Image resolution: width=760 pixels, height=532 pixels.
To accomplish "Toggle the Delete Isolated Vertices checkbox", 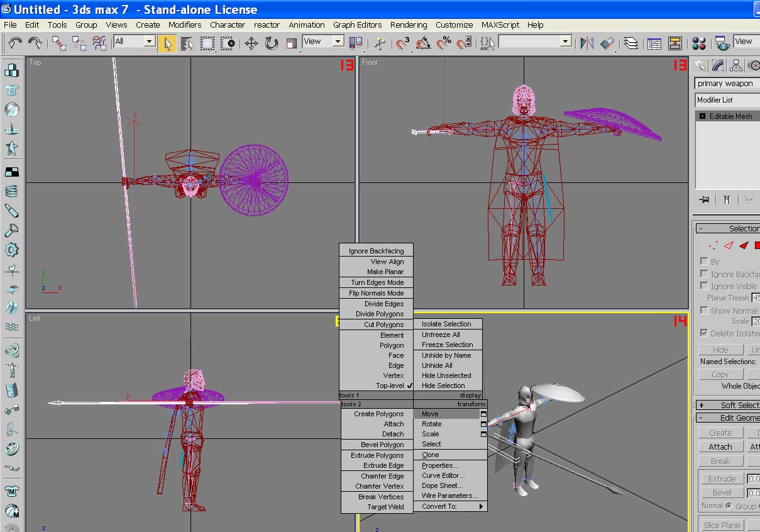I will click(x=704, y=333).
